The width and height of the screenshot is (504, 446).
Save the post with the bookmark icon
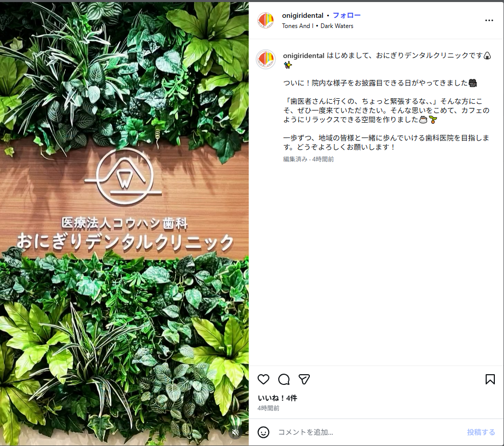[490, 379]
